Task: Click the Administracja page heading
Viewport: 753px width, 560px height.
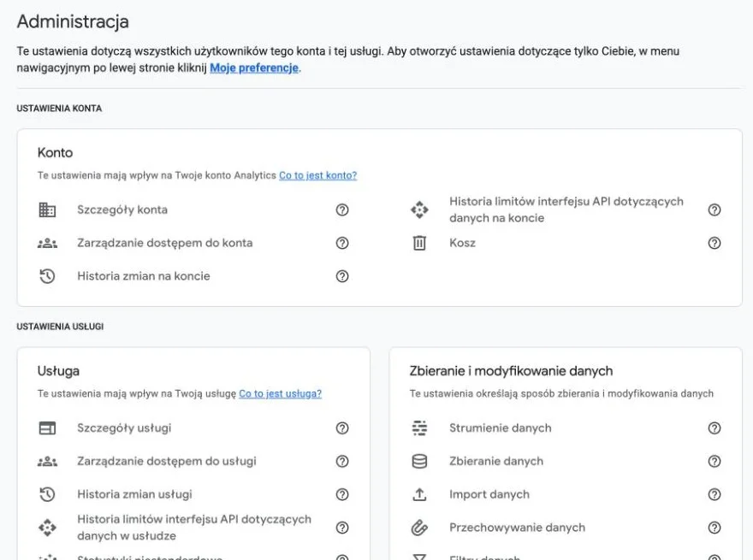Action: [x=73, y=22]
